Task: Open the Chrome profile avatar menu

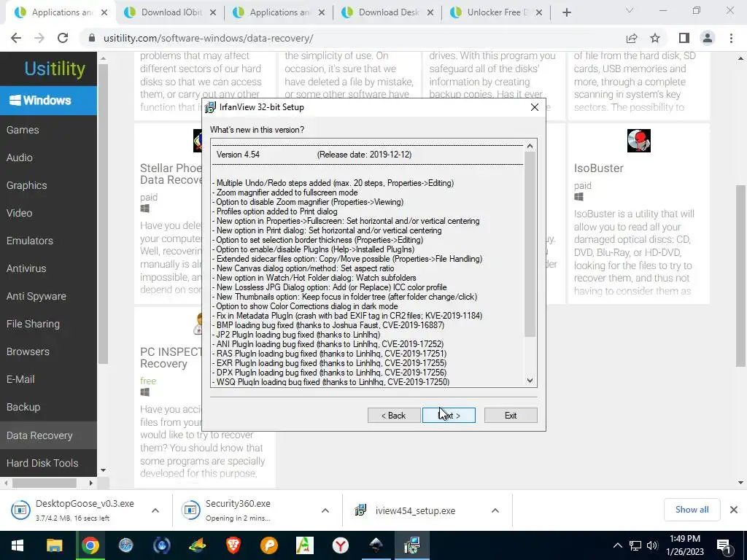Action: (x=708, y=38)
